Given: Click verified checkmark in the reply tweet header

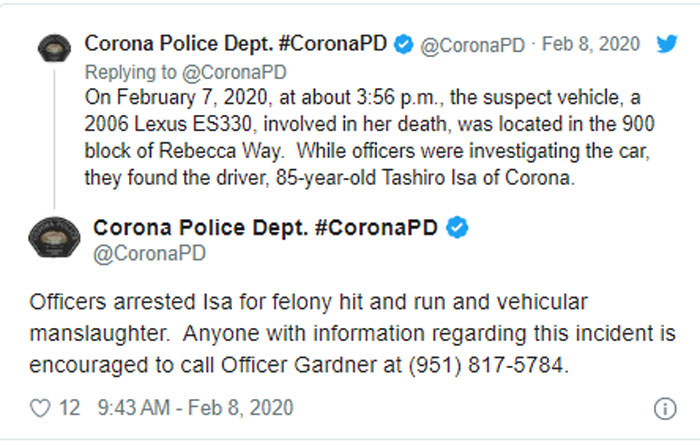Looking at the screenshot, I should [x=404, y=44].
